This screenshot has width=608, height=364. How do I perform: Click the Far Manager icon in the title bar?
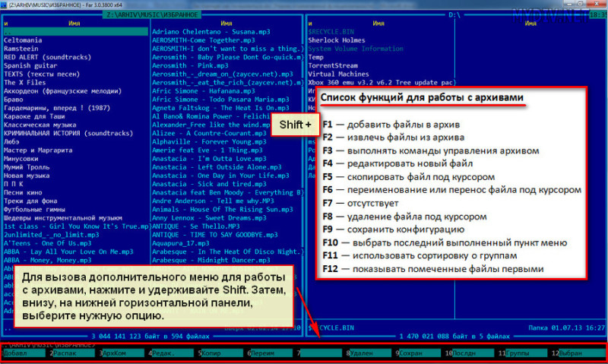(4, 5)
